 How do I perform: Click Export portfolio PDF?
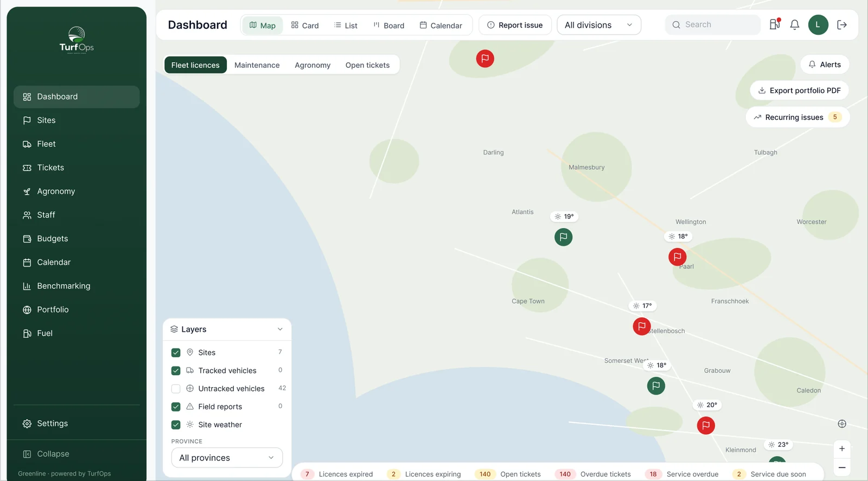point(799,91)
